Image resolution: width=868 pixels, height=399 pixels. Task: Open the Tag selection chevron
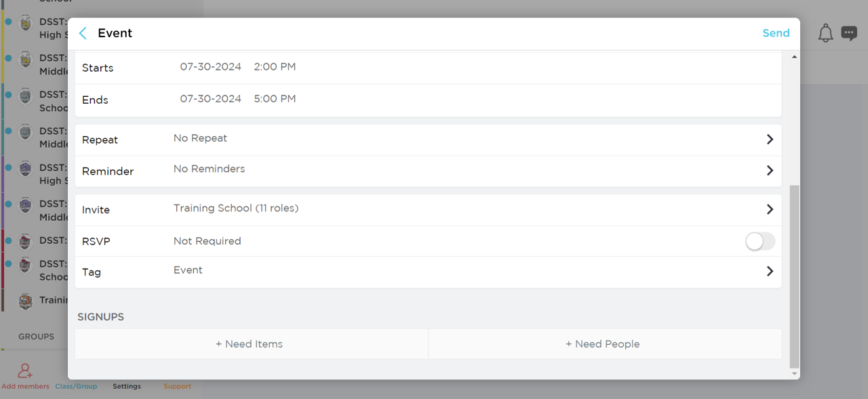pyautogui.click(x=770, y=272)
